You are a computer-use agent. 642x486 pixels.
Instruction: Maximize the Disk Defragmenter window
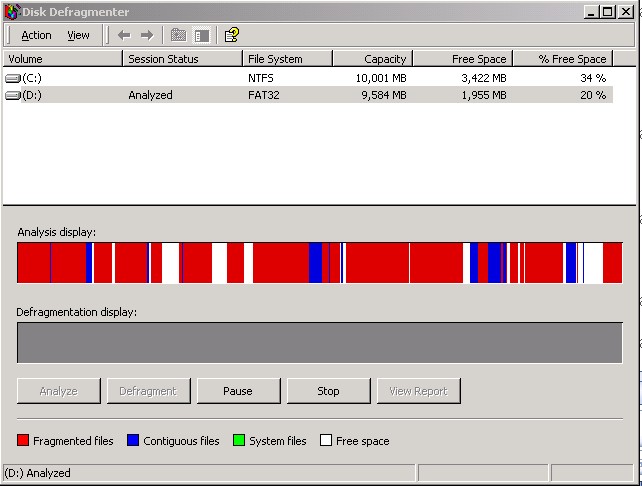(x=608, y=12)
